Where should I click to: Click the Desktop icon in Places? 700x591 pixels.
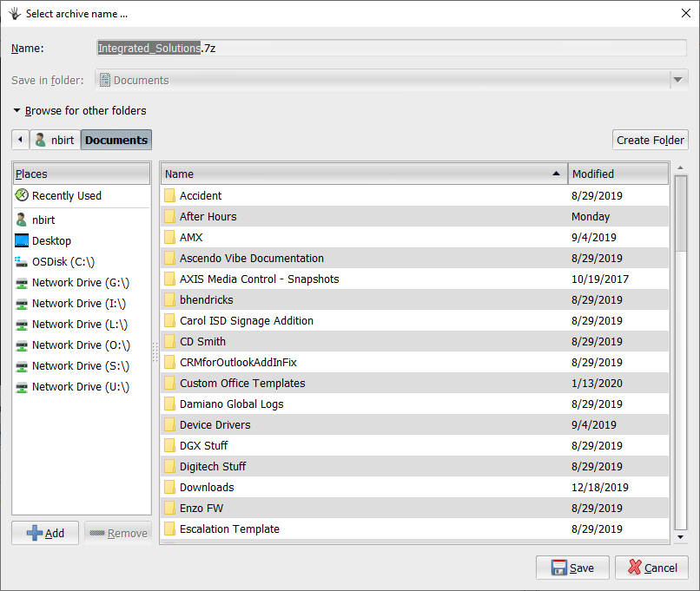point(22,241)
